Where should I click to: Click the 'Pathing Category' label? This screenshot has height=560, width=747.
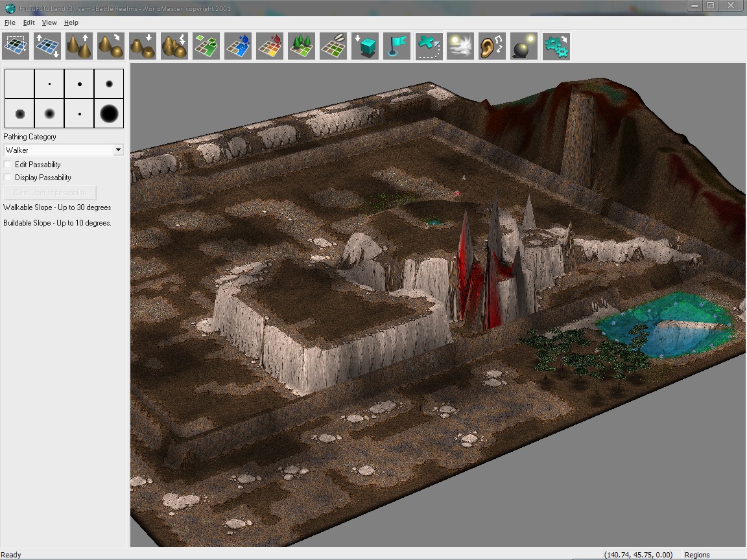click(x=30, y=137)
